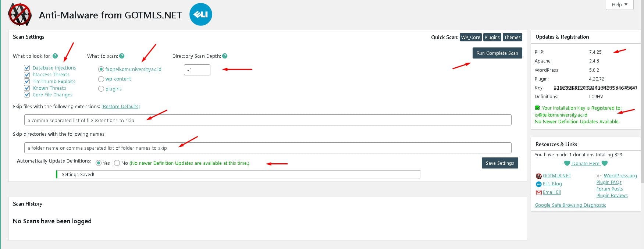644x249 pixels.
Task: Start the Plugins quick scan
Action: 492,37
